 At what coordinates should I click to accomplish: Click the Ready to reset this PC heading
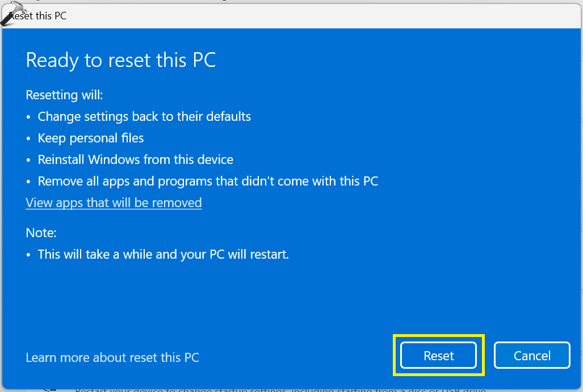pyautogui.click(x=121, y=60)
